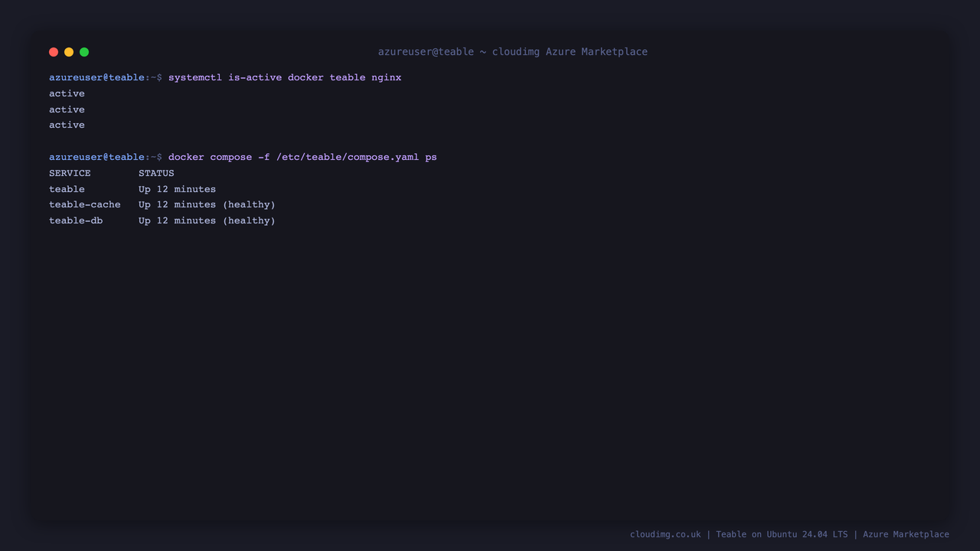
Task: Click the first prompt 'azureuser@teable:~$'
Action: tap(106, 77)
